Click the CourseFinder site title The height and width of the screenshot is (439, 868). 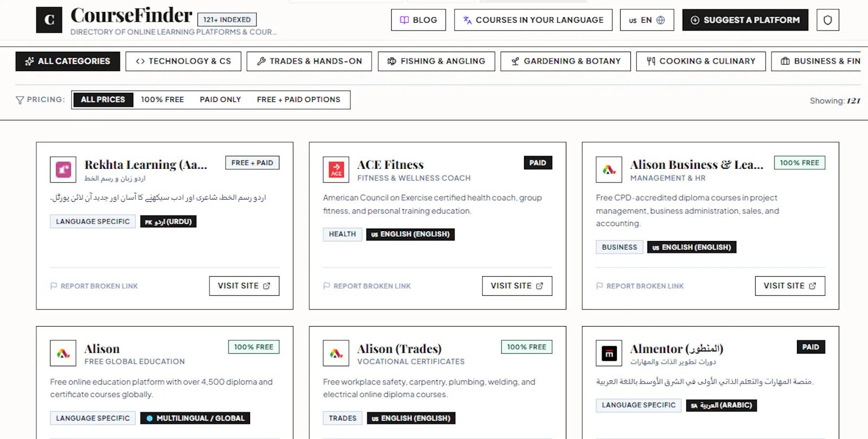(x=131, y=15)
